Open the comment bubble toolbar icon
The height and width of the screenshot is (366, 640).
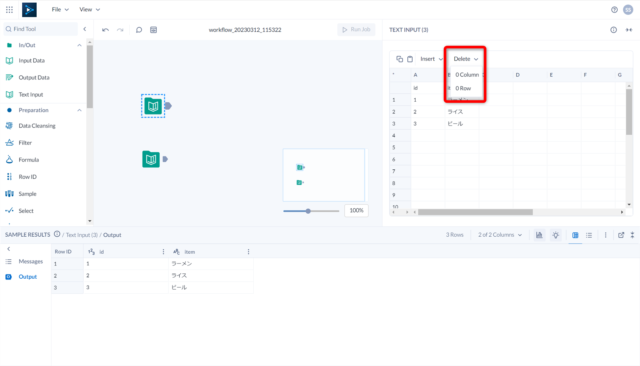pyautogui.click(x=139, y=30)
